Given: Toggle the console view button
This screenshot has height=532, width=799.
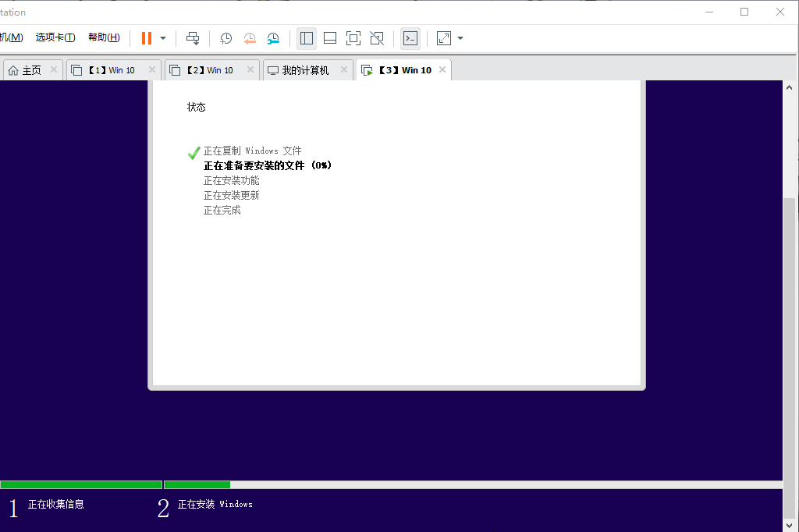Looking at the screenshot, I should point(410,38).
